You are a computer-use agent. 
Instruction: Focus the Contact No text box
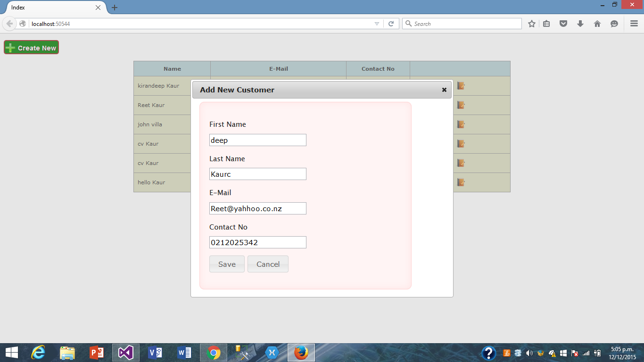pos(257,242)
